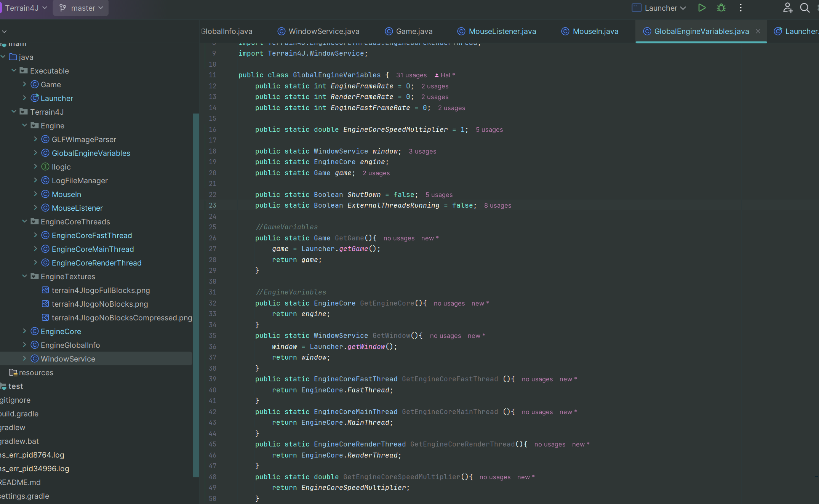Click the 8 usages hint for ExternalThreadsRunning
Viewport: 819px width, 504px height.
[x=497, y=206]
